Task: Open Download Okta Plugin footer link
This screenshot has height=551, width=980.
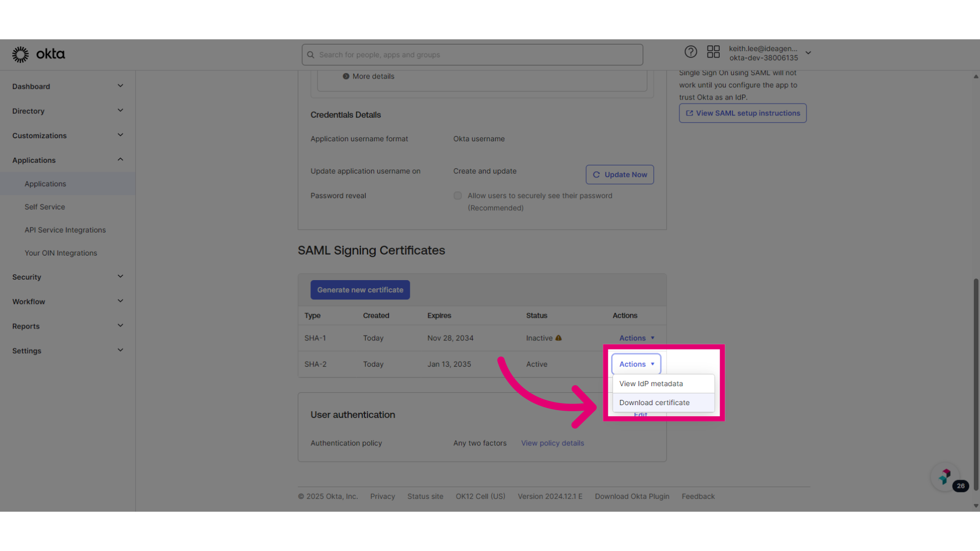Action: [x=632, y=496]
